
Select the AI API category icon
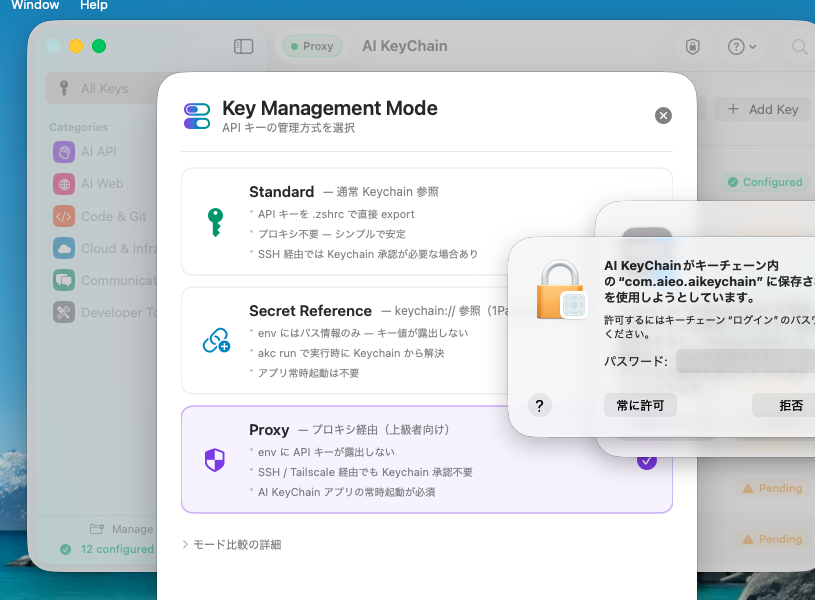click(65, 152)
